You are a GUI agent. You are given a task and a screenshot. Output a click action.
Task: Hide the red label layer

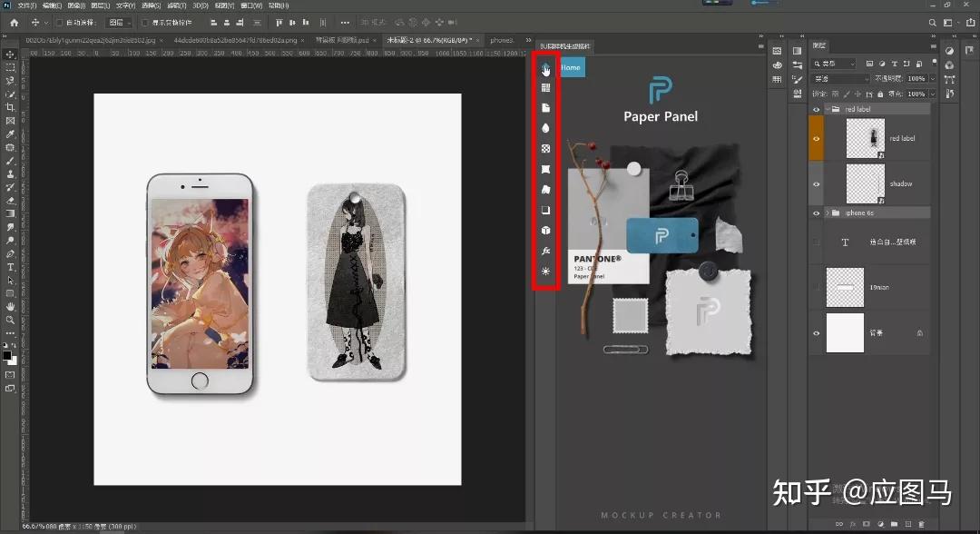[817, 139]
